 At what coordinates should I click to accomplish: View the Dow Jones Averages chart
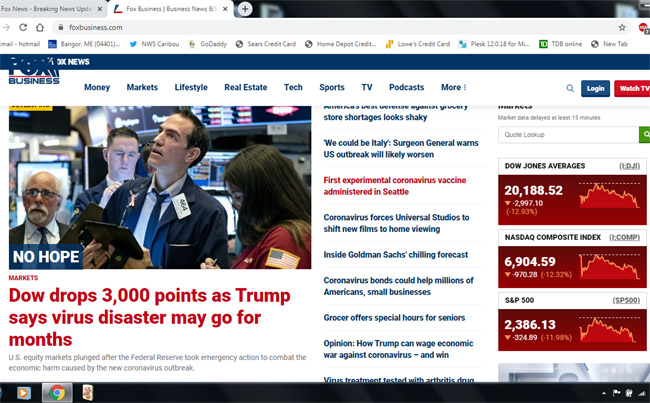609,196
